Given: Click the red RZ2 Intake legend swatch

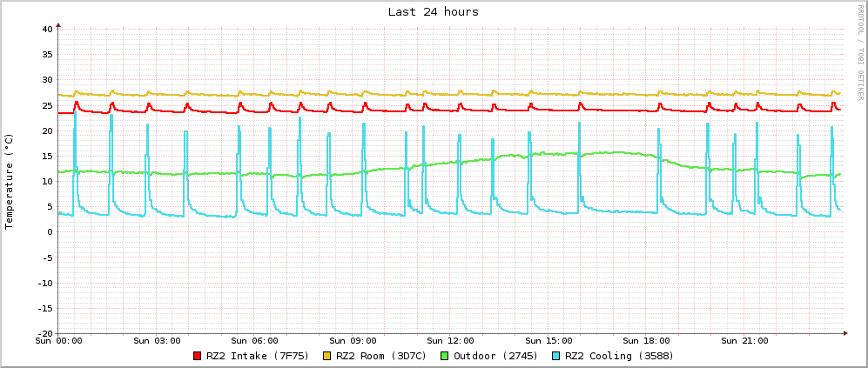Looking at the screenshot, I should (197, 356).
